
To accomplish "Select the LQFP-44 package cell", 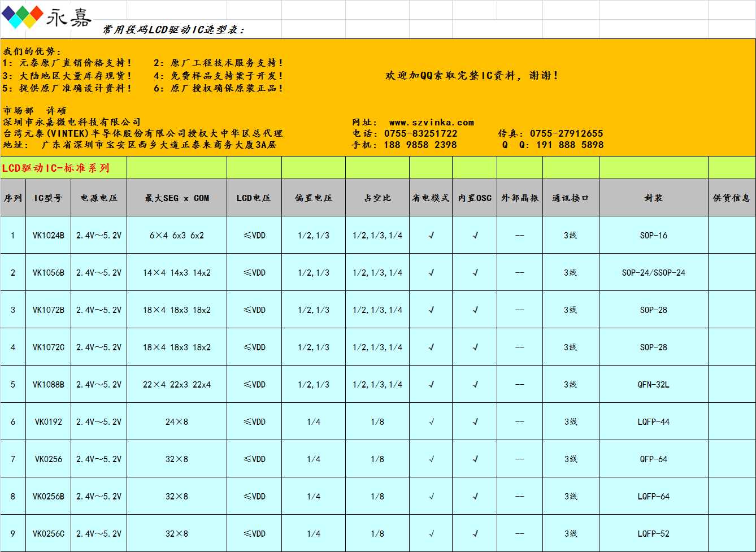I will click(x=654, y=421).
